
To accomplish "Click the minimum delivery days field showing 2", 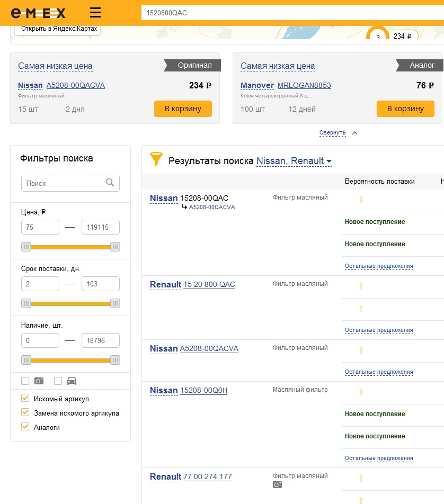I will tap(40, 284).
